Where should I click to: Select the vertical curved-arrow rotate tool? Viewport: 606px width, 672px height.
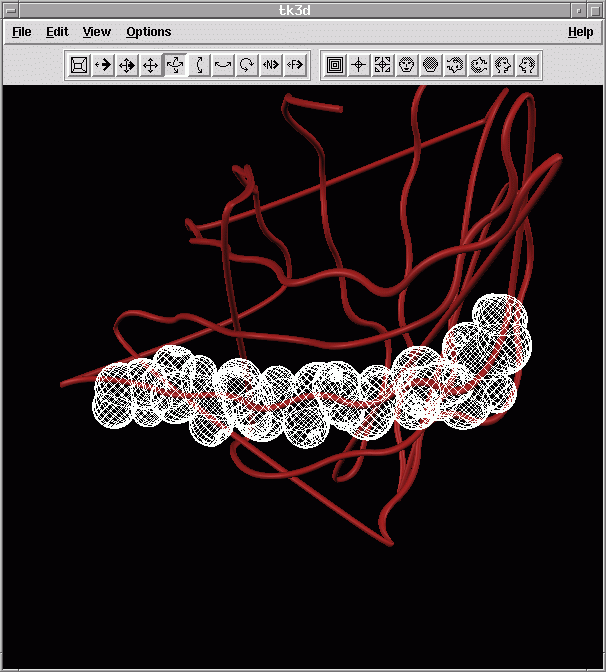pos(199,65)
